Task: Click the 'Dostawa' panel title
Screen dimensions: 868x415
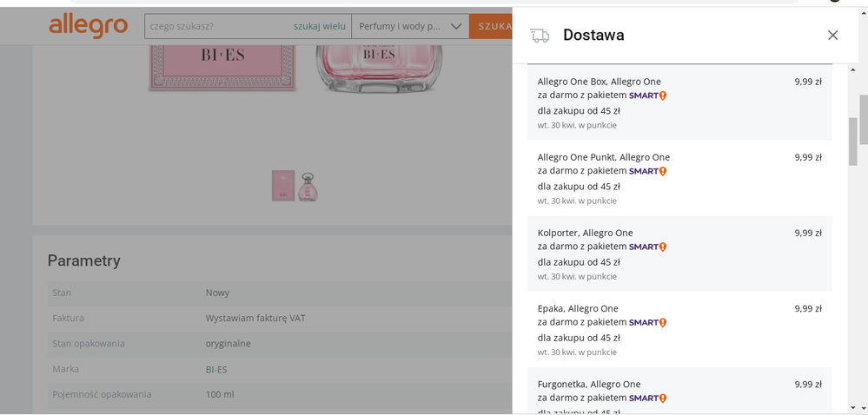Action: (x=593, y=35)
